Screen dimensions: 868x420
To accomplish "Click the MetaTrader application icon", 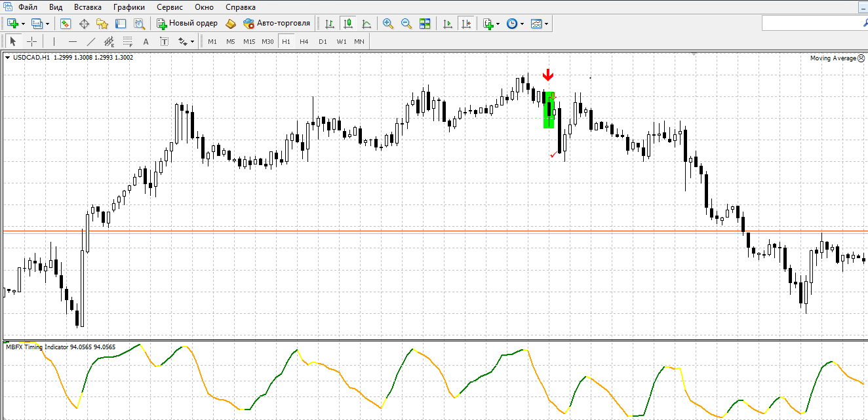I will pyautogui.click(x=7, y=7).
